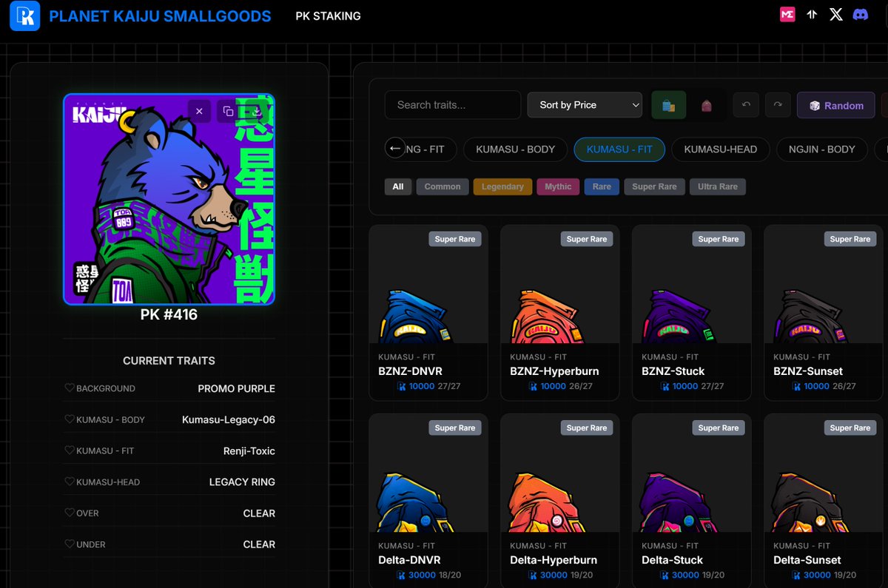This screenshot has height=588, width=888.
Task: Click the Random dice button
Action: (836, 106)
